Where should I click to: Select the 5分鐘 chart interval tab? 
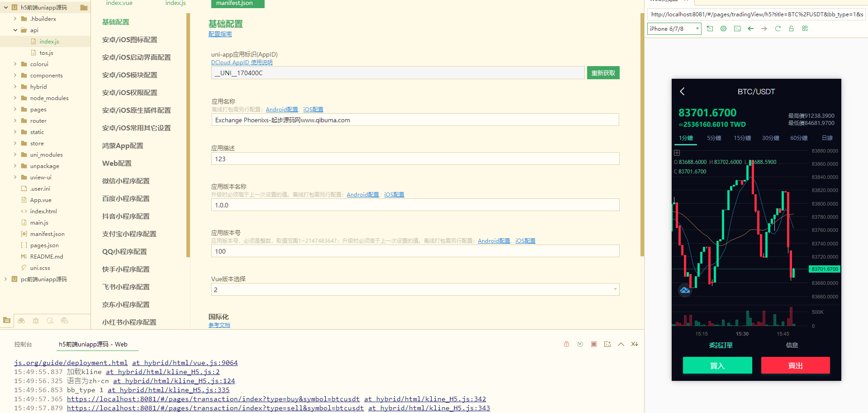point(714,138)
